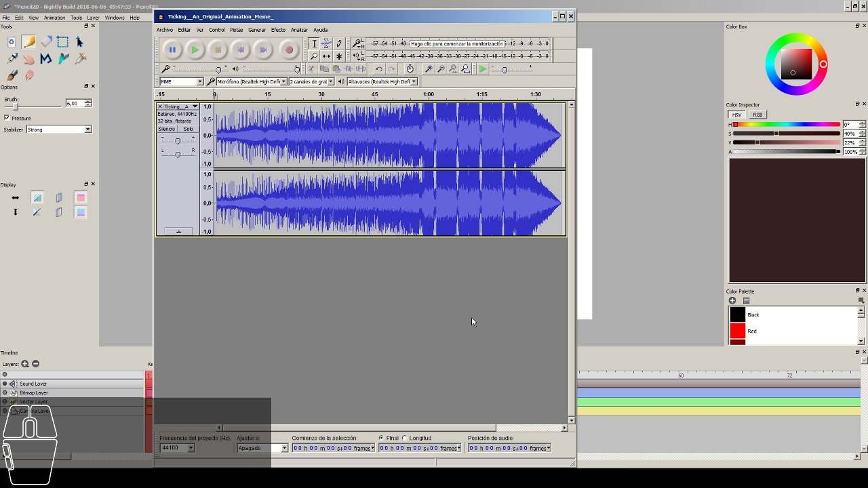Open the project frequency 44100 dropdown
The width and height of the screenshot is (868, 488).
pos(177,448)
